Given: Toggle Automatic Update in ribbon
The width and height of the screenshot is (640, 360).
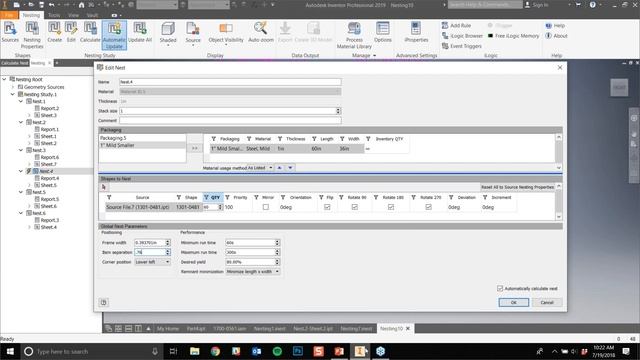Looking at the screenshot, I should (x=114, y=36).
